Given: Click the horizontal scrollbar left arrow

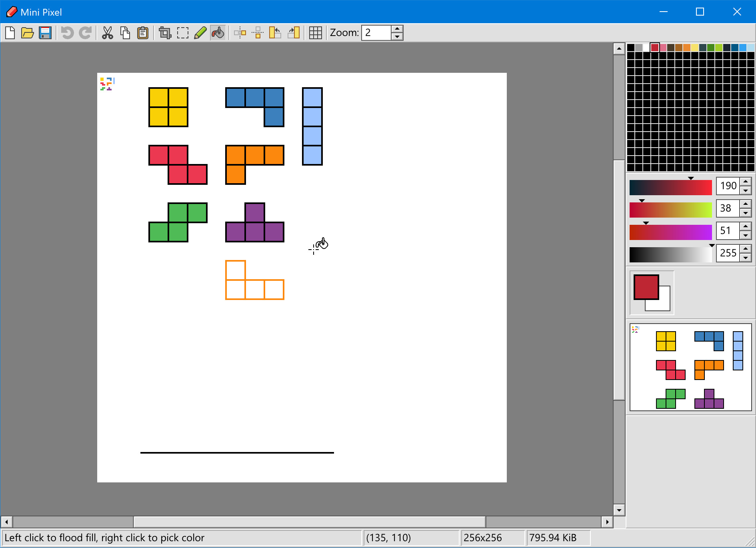Looking at the screenshot, I should click(x=6, y=522).
